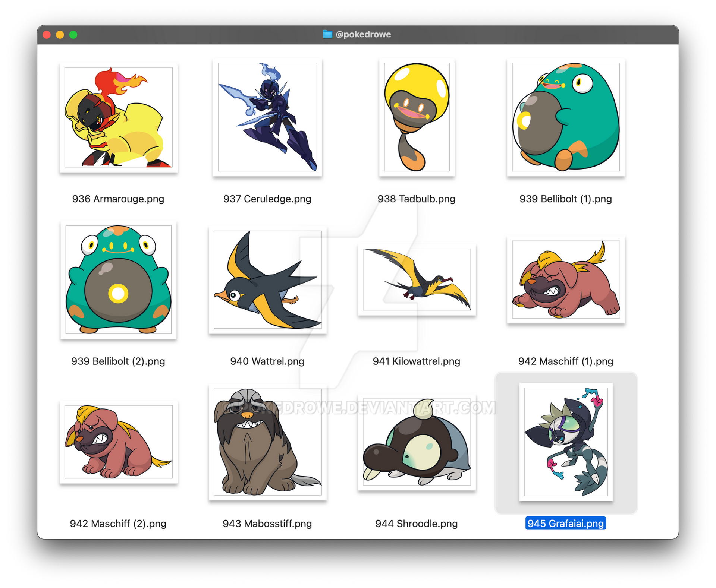
Task: Minimize the window with the yellow button
Action: coord(60,35)
